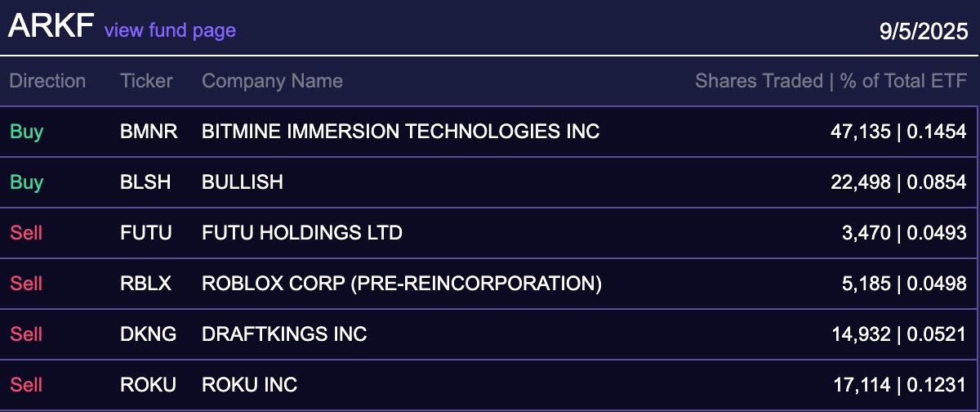Click Futu Holdings Ltd company name
The height and width of the screenshot is (412, 980).
tap(301, 233)
